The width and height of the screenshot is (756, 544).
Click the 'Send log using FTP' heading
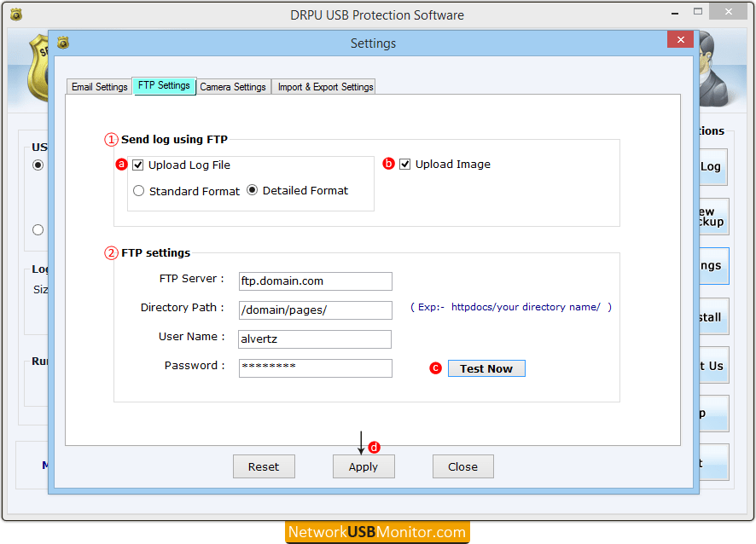pyautogui.click(x=174, y=140)
